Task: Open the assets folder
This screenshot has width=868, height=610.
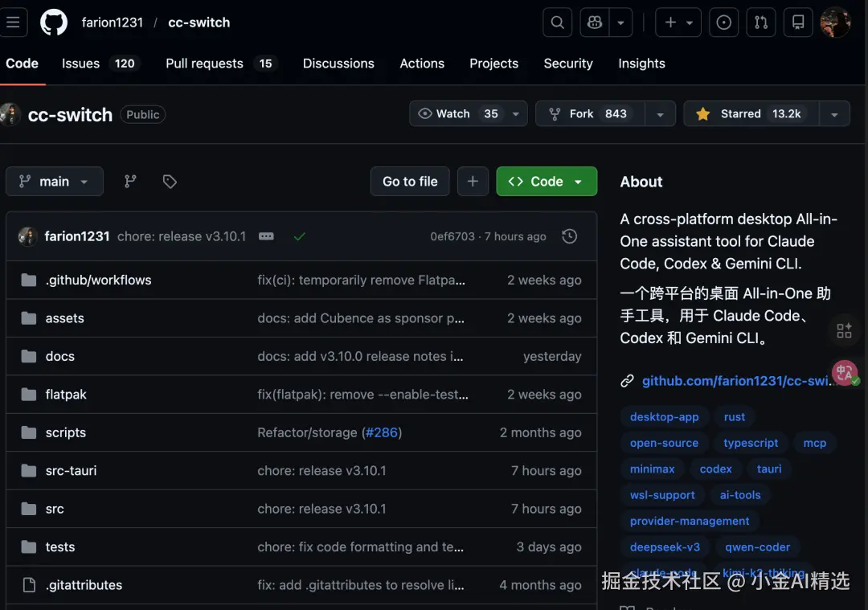Action: tap(65, 318)
